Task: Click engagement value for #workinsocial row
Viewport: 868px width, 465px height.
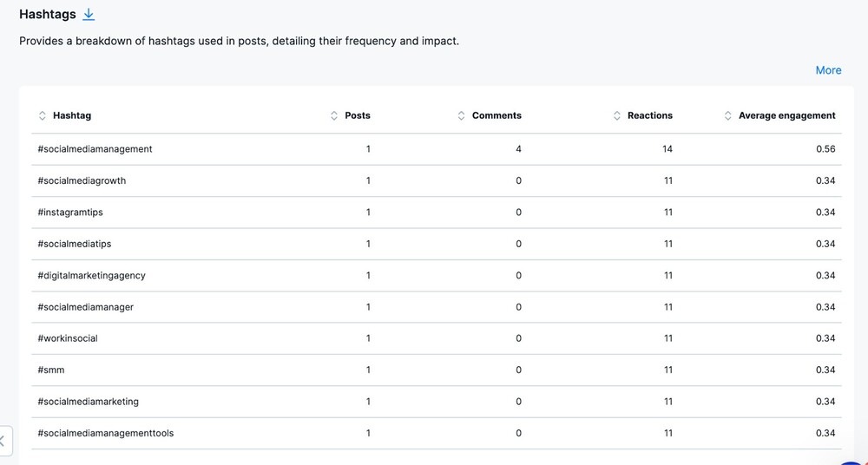Action: tap(825, 338)
